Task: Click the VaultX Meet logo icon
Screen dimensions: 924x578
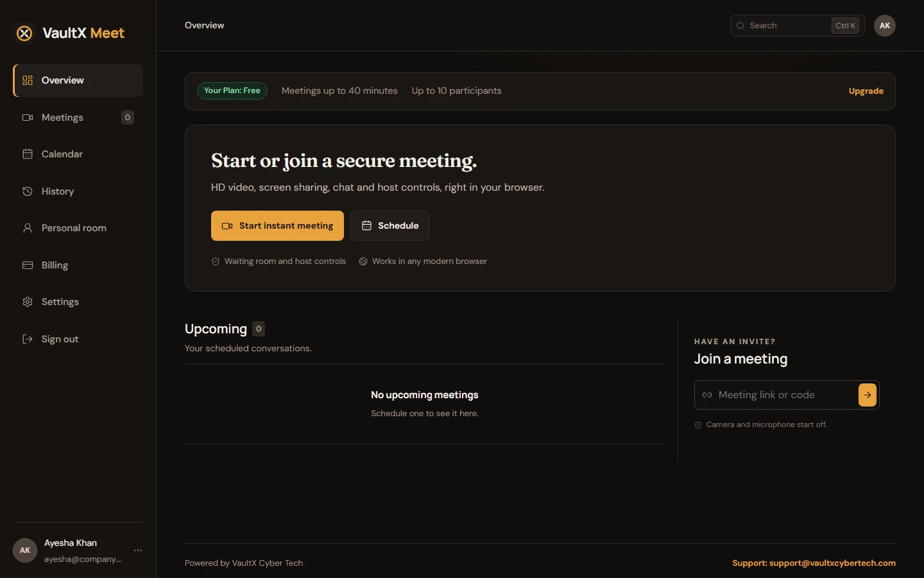Action: pyautogui.click(x=24, y=33)
